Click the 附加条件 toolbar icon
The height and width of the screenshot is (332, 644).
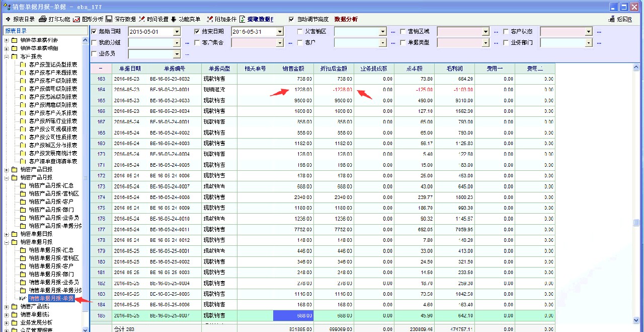tap(210, 19)
